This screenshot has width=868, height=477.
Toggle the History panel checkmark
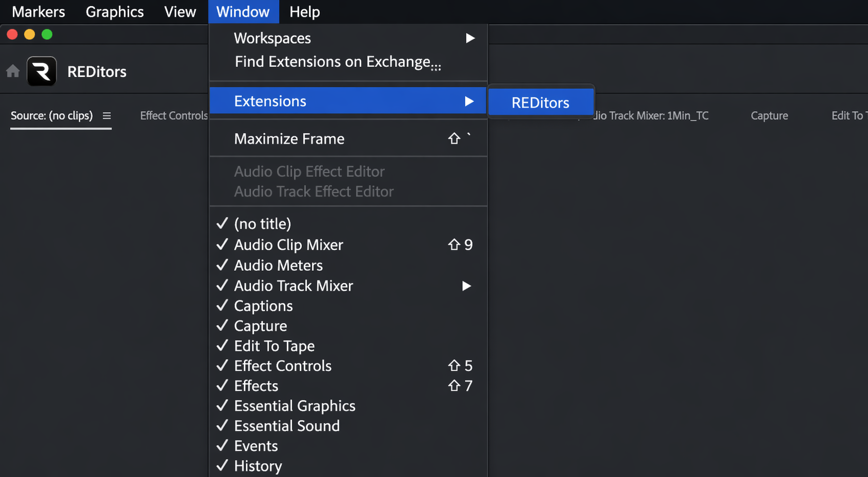tap(258, 466)
